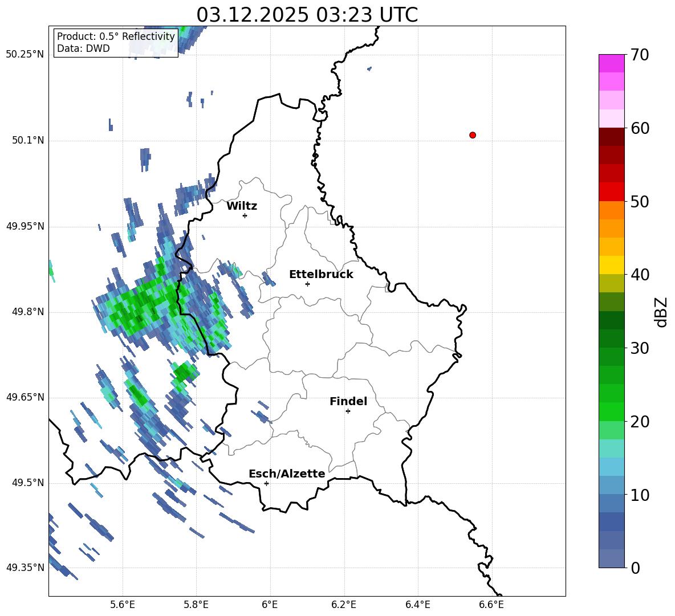Click the 6.2°E longitude label
Viewport: 675px width, 616px height.
[x=344, y=605]
